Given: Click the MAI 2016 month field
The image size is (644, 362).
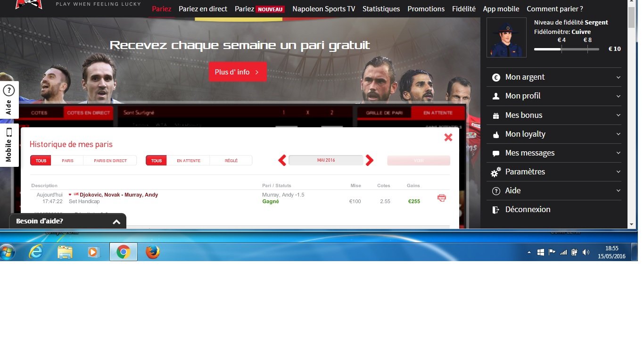Looking at the screenshot, I should [326, 160].
